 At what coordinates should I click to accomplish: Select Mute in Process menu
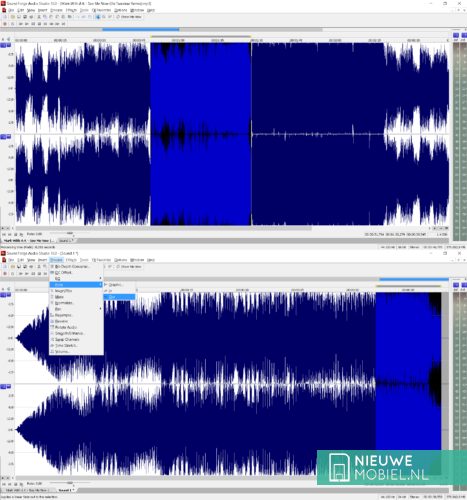[x=76, y=297]
